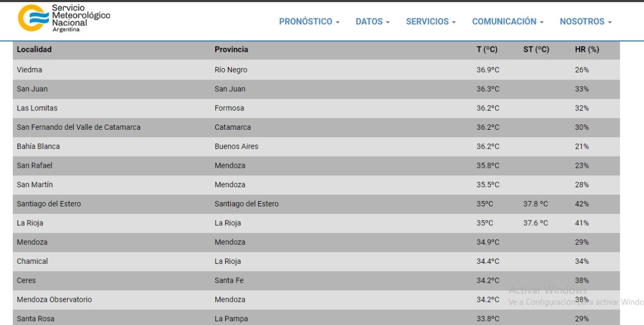Select the Bahía Blanca locality cell
The height and width of the screenshot is (325, 644).
(38, 146)
